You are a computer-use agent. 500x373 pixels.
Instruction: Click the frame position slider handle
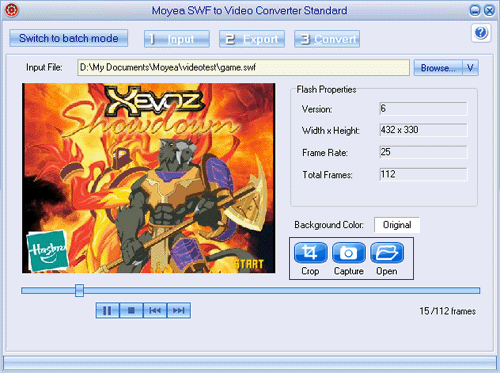click(x=79, y=290)
